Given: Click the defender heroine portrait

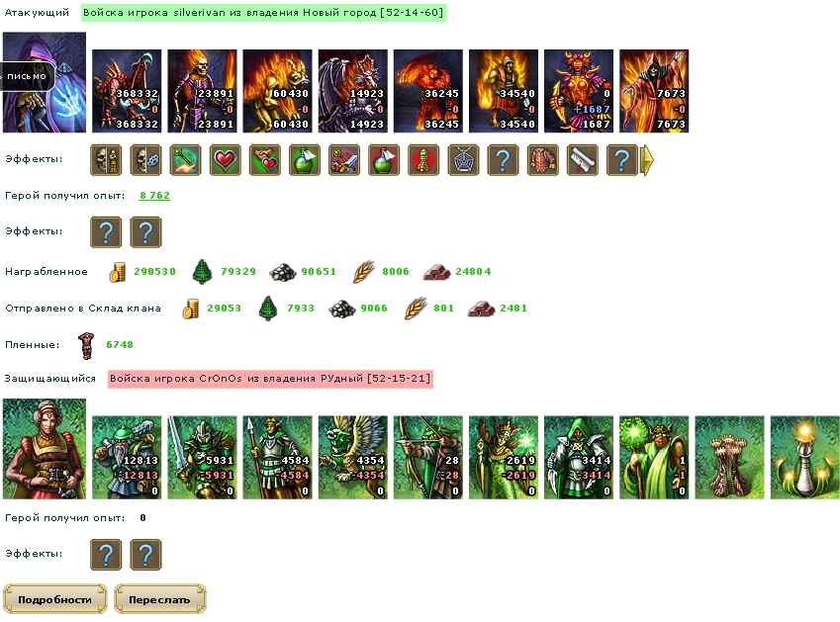Looking at the screenshot, I should (45, 449).
